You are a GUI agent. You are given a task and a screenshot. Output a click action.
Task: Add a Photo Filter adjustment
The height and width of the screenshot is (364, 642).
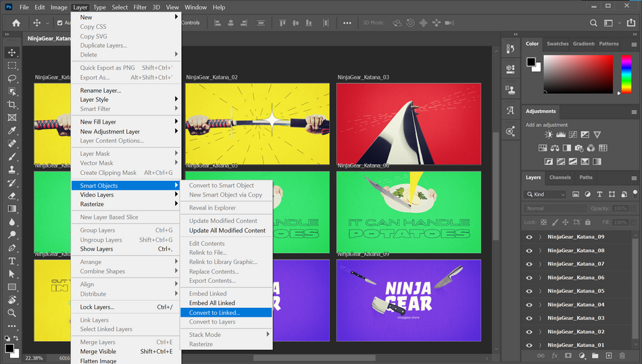click(579, 148)
